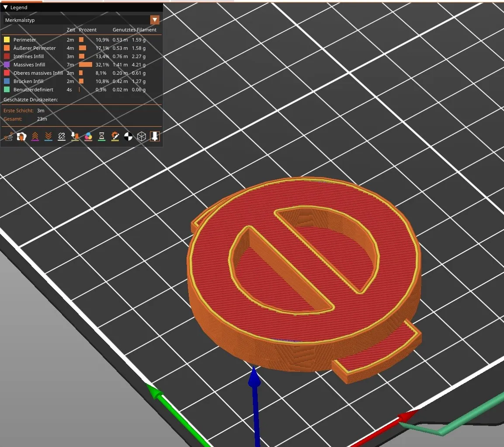Click the 'Gesamt:' label
504x447 pixels.
[x=13, y=119]
